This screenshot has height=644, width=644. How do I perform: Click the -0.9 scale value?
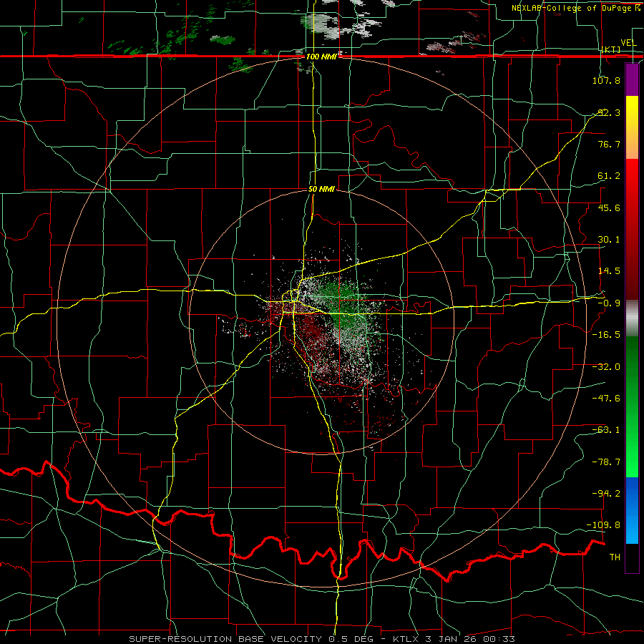pyautogui.click(x=609, y=303)
